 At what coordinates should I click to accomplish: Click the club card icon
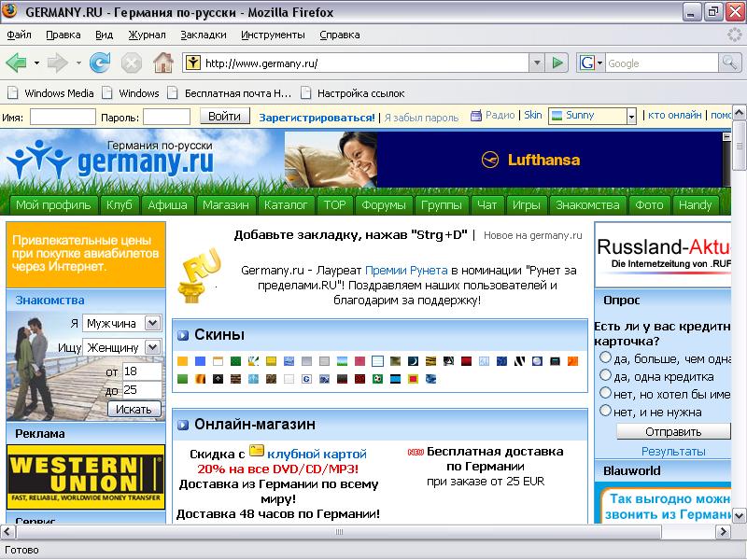(x=256, y=451)
